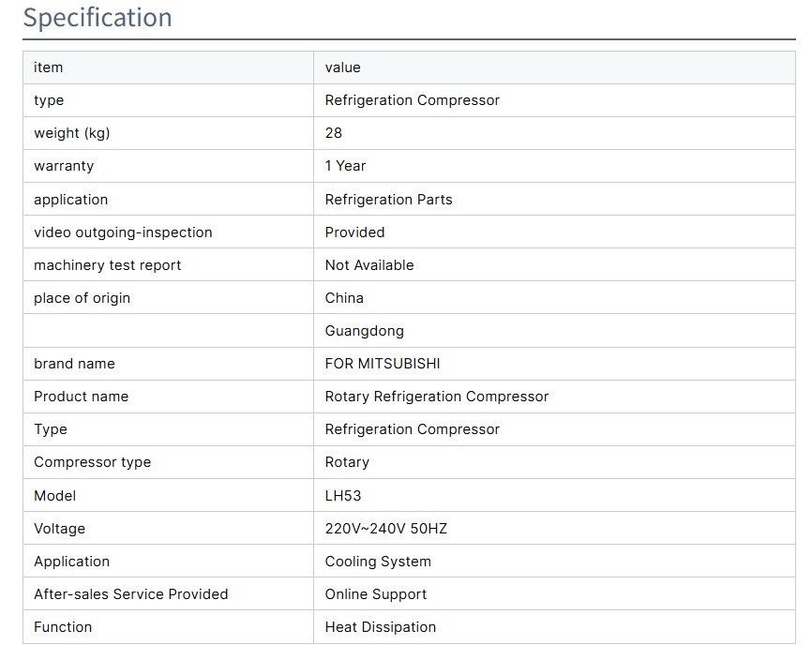Click the 'Rotary Refrigeration Compressor' product name
This screenshot has height=660, width=812.
pyautogui.click(x=436, y=397)
